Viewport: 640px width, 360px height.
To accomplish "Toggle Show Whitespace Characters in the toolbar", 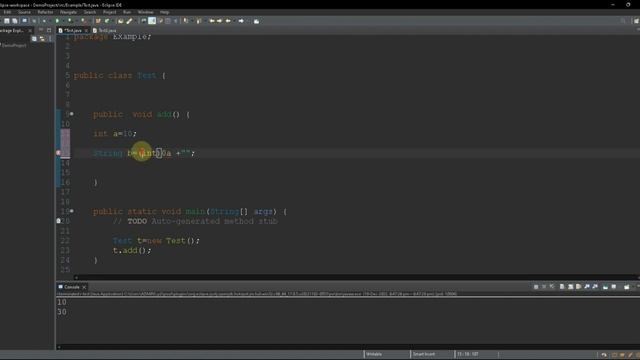I will point(176,21).
